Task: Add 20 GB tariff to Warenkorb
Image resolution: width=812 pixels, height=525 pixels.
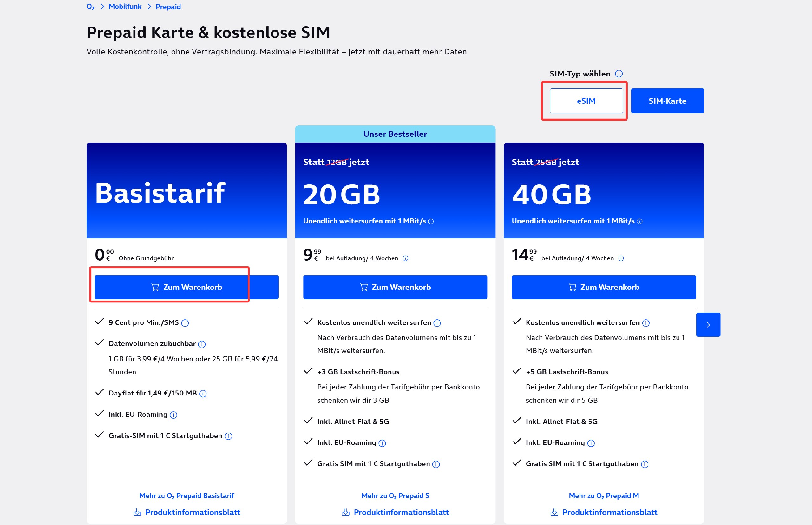Action: coord(395,287)
